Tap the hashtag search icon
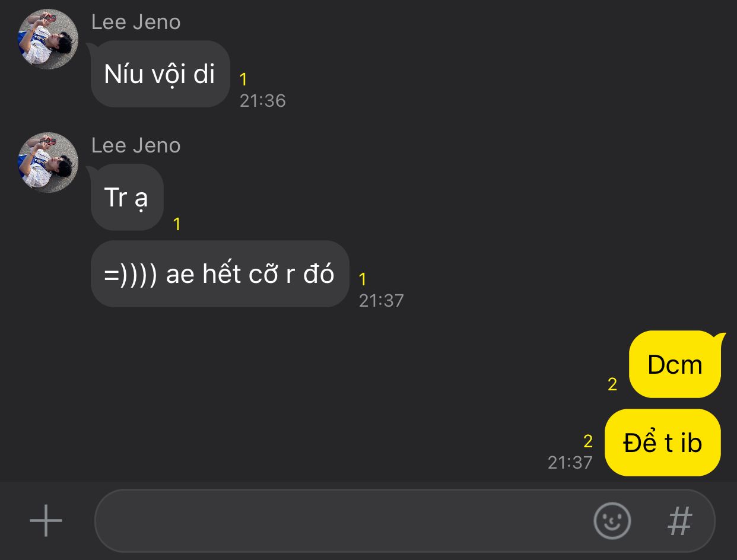The image size is (737, 560). point(680,521)
